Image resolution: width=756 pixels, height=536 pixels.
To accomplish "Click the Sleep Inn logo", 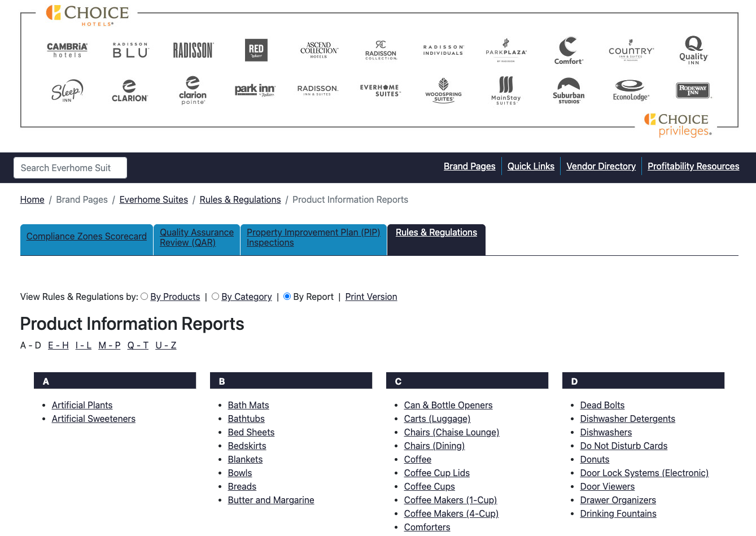I will coord(67,91).
